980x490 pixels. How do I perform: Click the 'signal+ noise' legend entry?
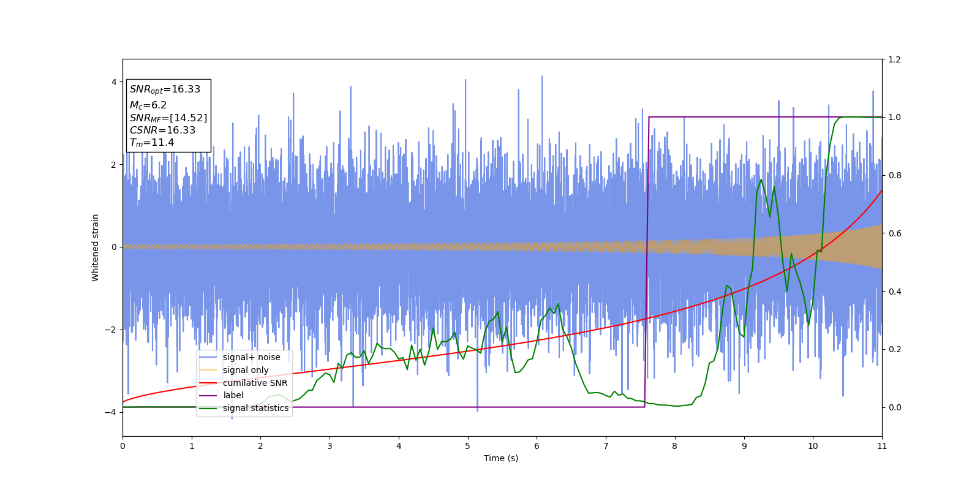tap(251, 357)
